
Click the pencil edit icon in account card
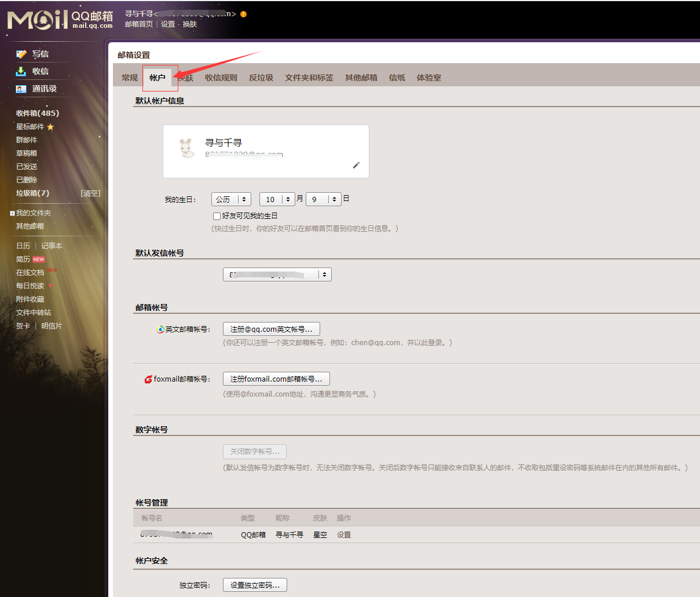coord(356,165)
